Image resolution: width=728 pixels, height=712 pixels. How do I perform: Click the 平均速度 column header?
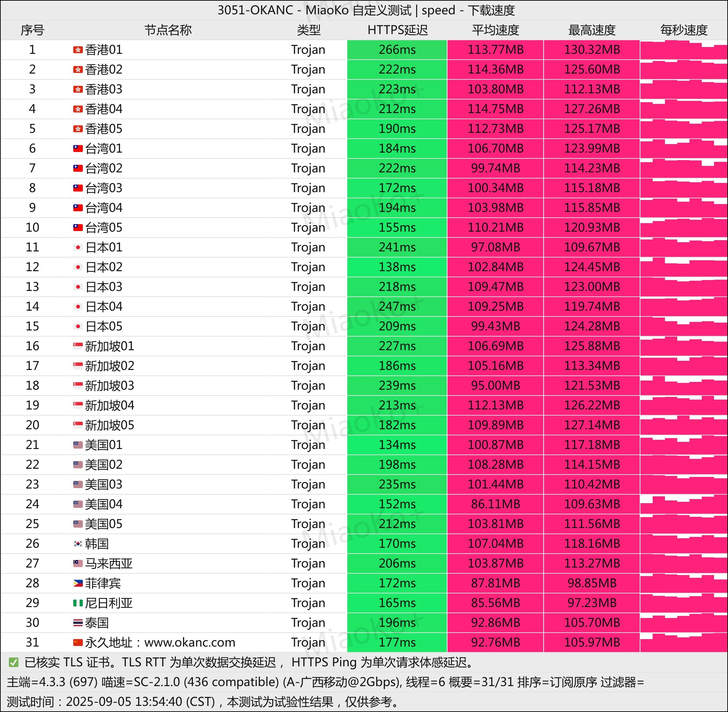[x=495, y=30]
